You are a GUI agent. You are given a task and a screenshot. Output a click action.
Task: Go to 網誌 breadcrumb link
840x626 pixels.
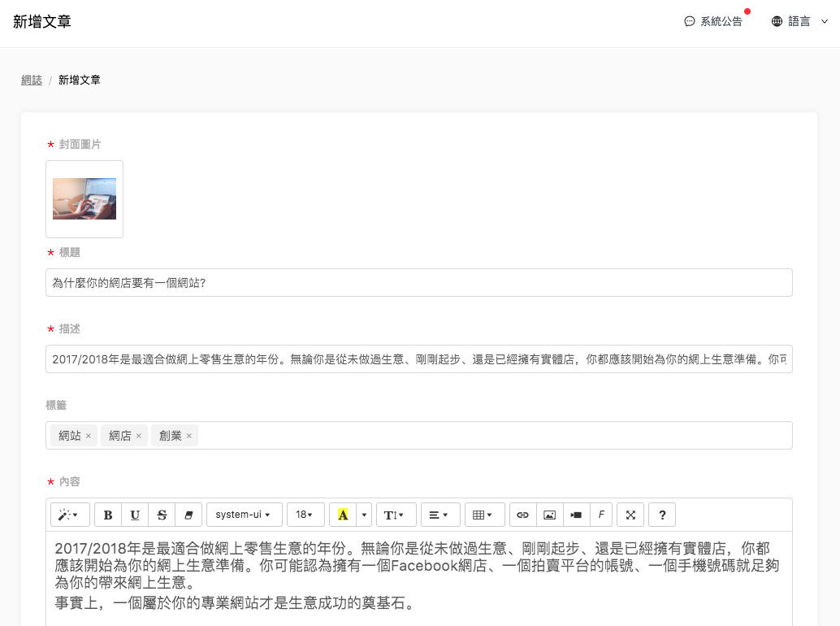[32, 80]
